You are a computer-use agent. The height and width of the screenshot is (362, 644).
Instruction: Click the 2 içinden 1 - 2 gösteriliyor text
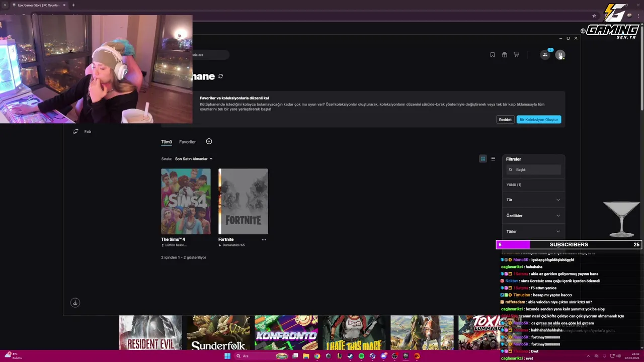pos(184,257)
